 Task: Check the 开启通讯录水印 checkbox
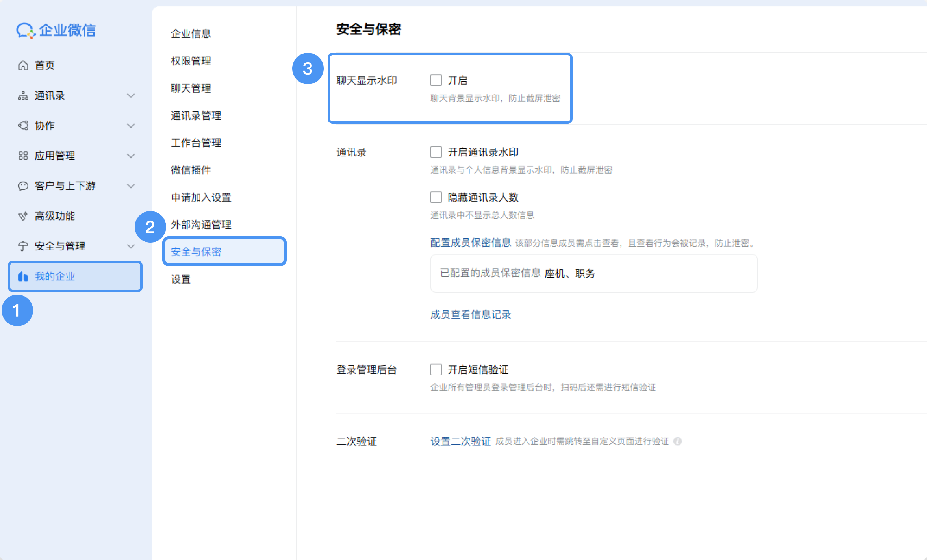click(436, 152)
